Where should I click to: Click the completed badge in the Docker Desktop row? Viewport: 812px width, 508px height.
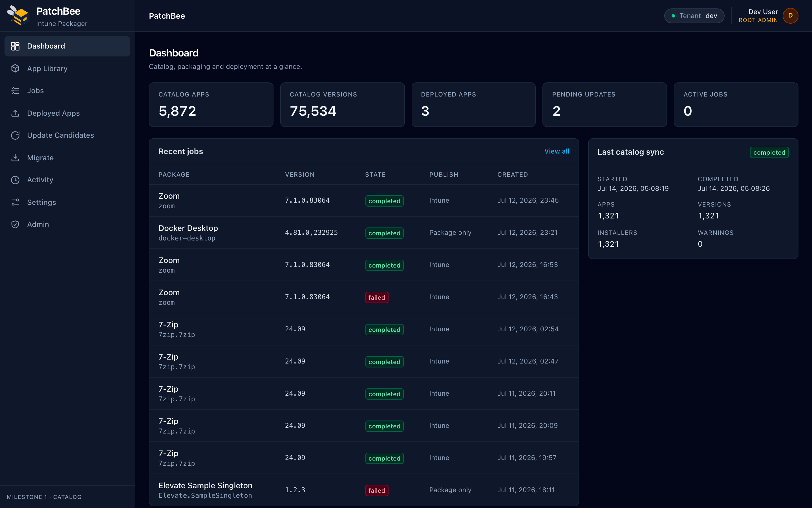click(x=384, y=233)
